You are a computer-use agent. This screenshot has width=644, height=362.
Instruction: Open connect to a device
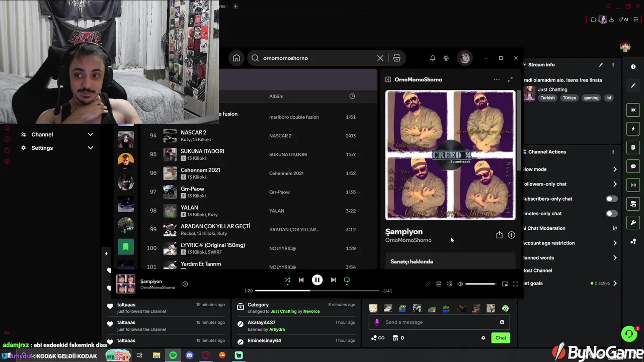[449, 284]
